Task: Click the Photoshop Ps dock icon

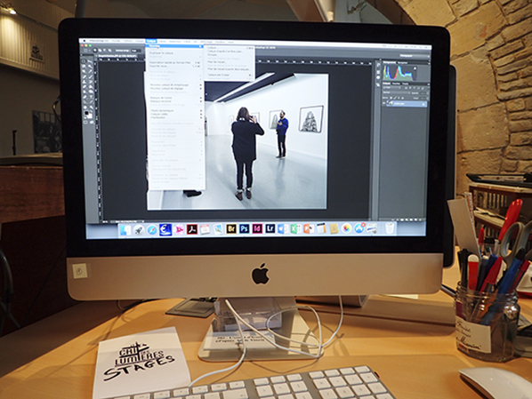Action: click(244, 228)
